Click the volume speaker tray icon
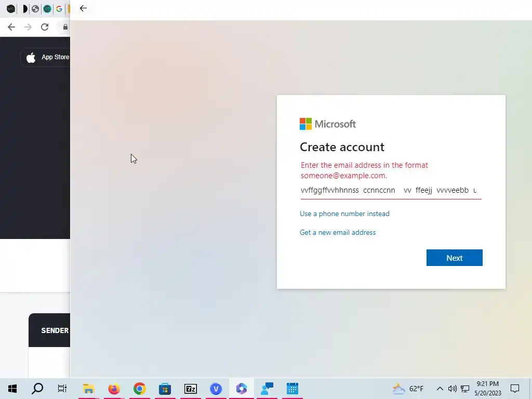Viewport: 532px width, 399px height. pos(453,389)
